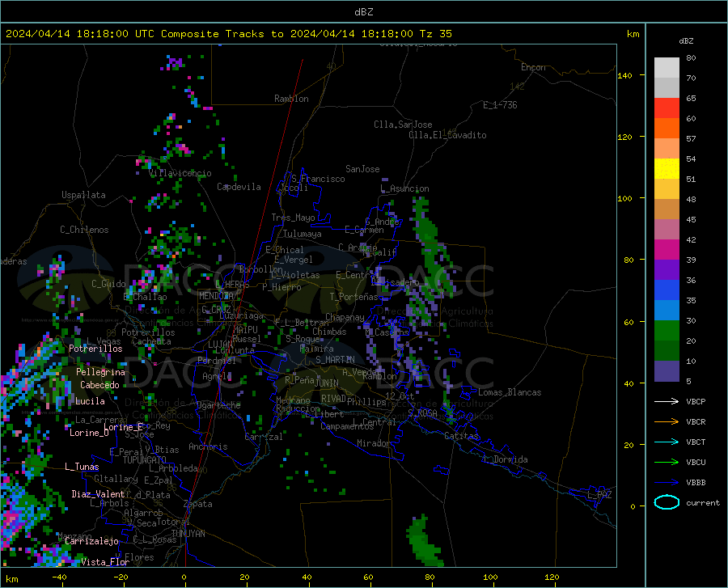Pick the bright green 30–20 dBZ swatch
The image size is (728, 588).
pyautogui.click(x=667, y=331)
